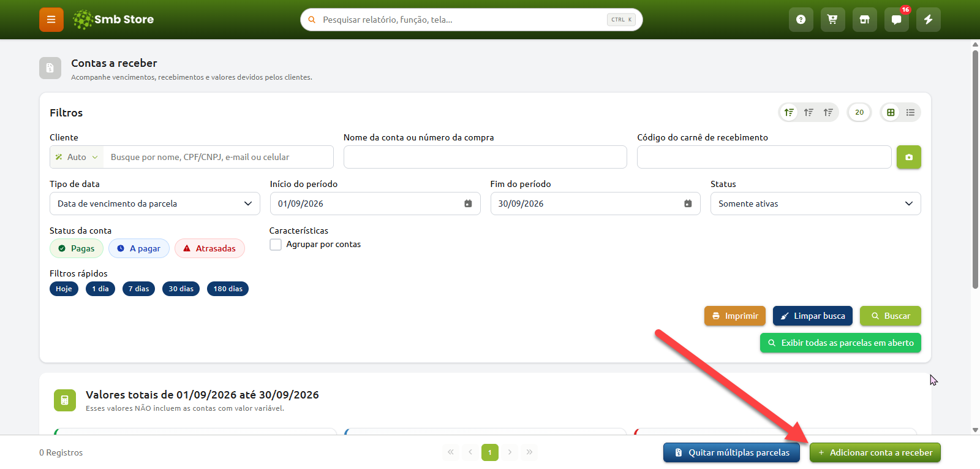Click the Imprimir button
980x469 pixels.
(x=735, y=316)
